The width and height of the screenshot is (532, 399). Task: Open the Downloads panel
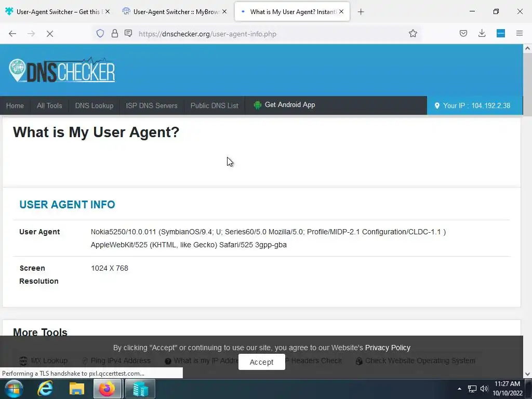(482, 33)
